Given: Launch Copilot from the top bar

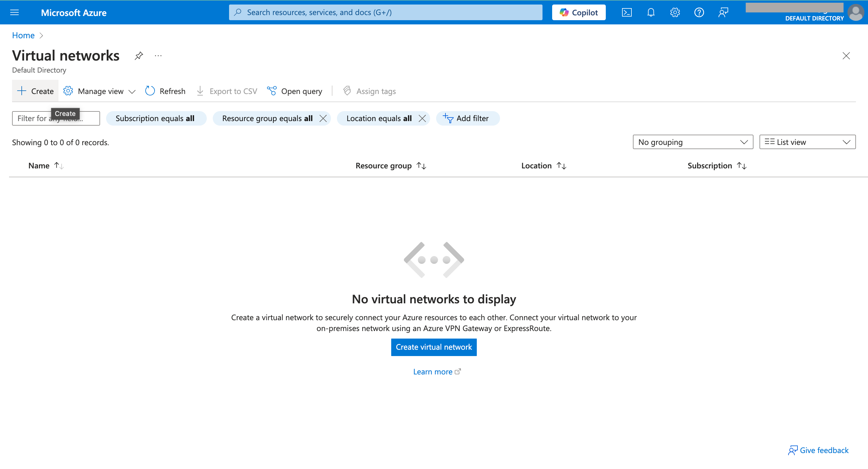Looking at the screenshot, I should tap(579, 12).
